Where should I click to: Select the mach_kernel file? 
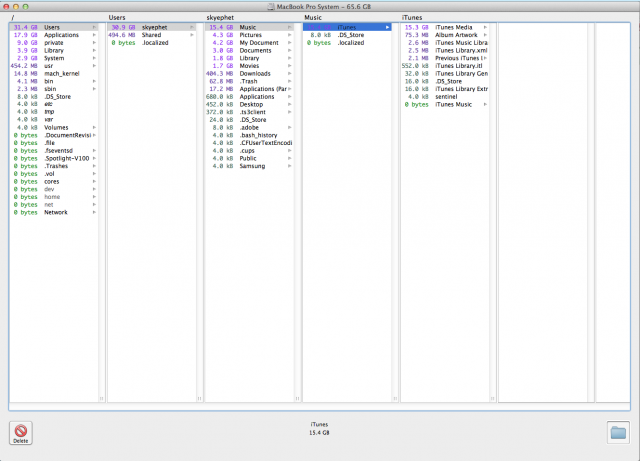[x=54, y=73]
